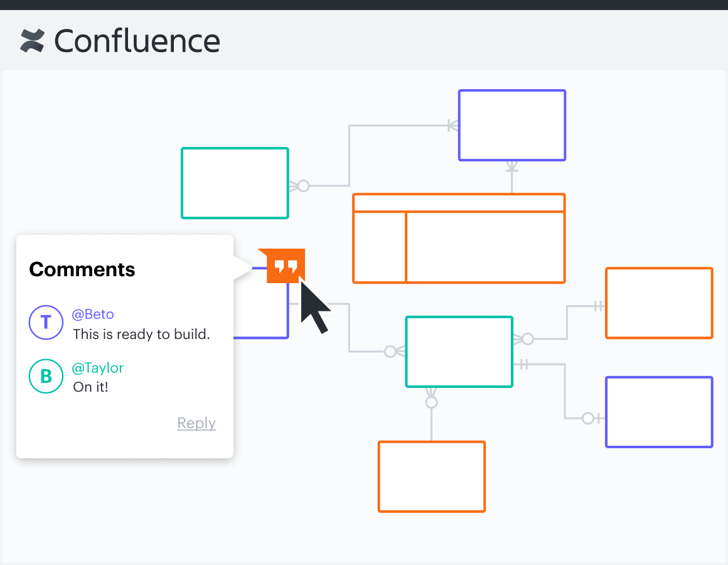The width and height of the screenshot is (728, 565).
Task: Select the purple entity box above the orange table
Action: (511, 125)
